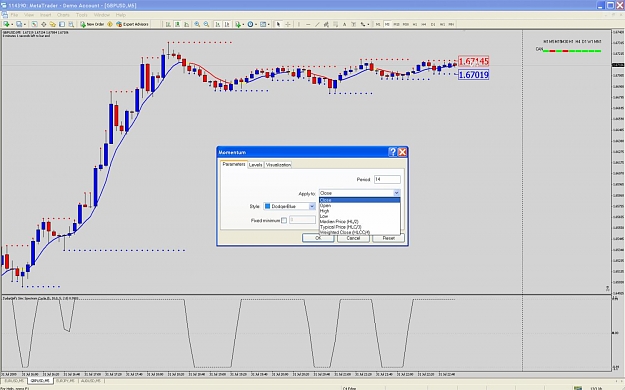Switch to Visualization tab in Momentum dialog

point(278,165)
